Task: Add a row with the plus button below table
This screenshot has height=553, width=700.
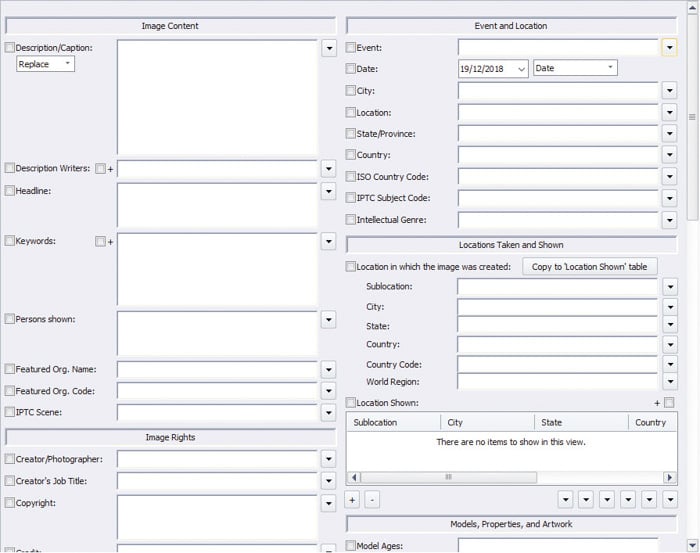Action: pos(352,500)
